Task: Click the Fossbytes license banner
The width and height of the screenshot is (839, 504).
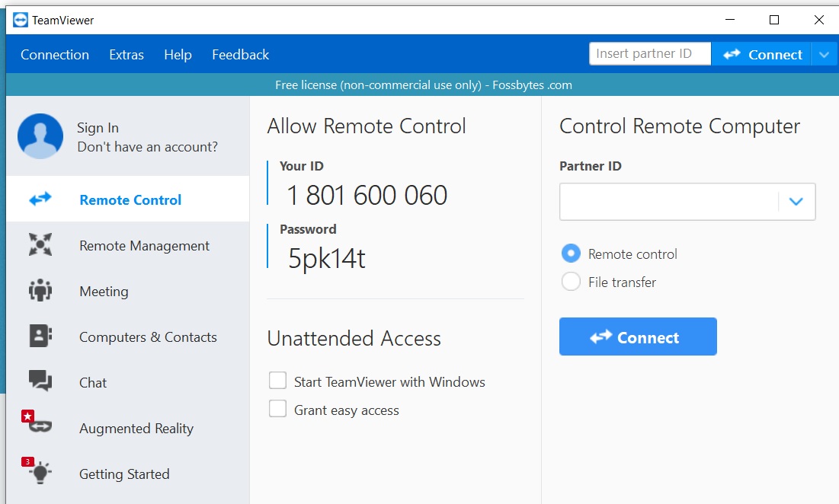Action: tap(419, 85)
